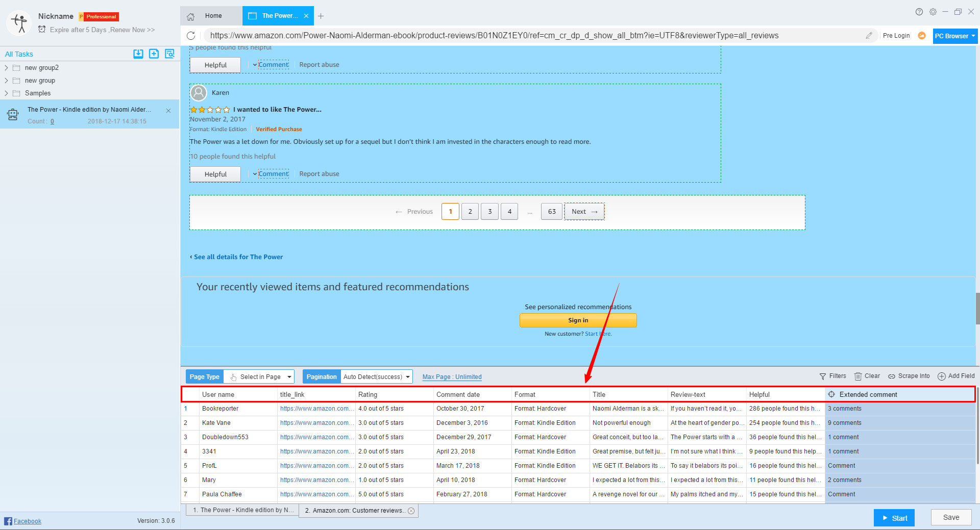The width and height of the screenshot is (980, 530).
Task: Click the Add Field plus icon
Action: coord(942,376)
